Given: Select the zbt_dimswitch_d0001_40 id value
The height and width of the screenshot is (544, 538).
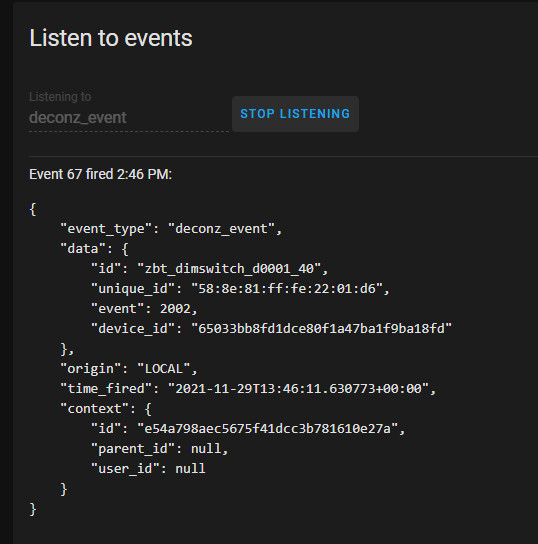Looking at the screenshot, I should point(229,269).
